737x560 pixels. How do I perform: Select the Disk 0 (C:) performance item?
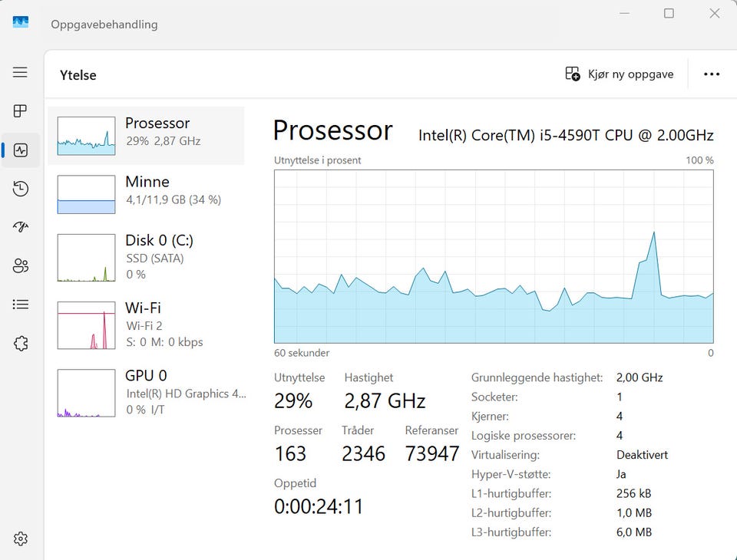[146, 258]
